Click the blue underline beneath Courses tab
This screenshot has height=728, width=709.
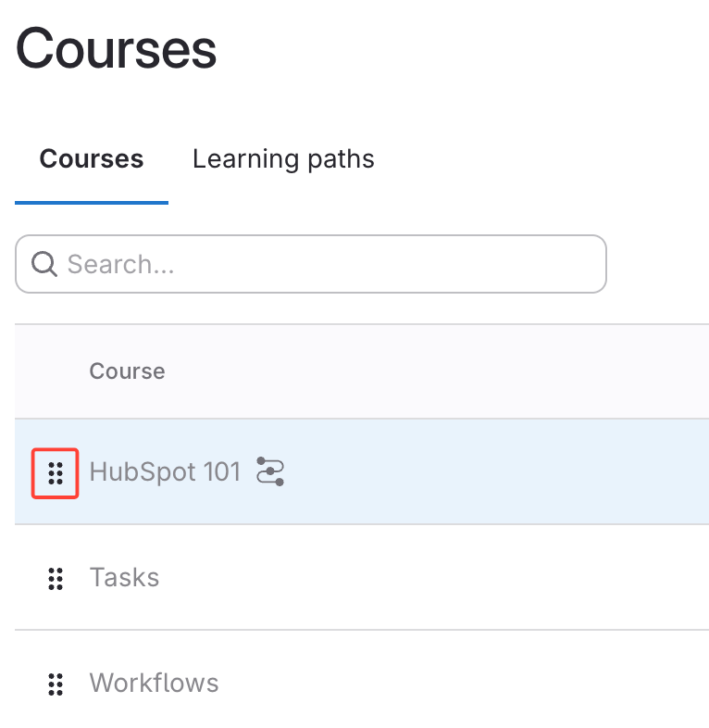(92, 202)
